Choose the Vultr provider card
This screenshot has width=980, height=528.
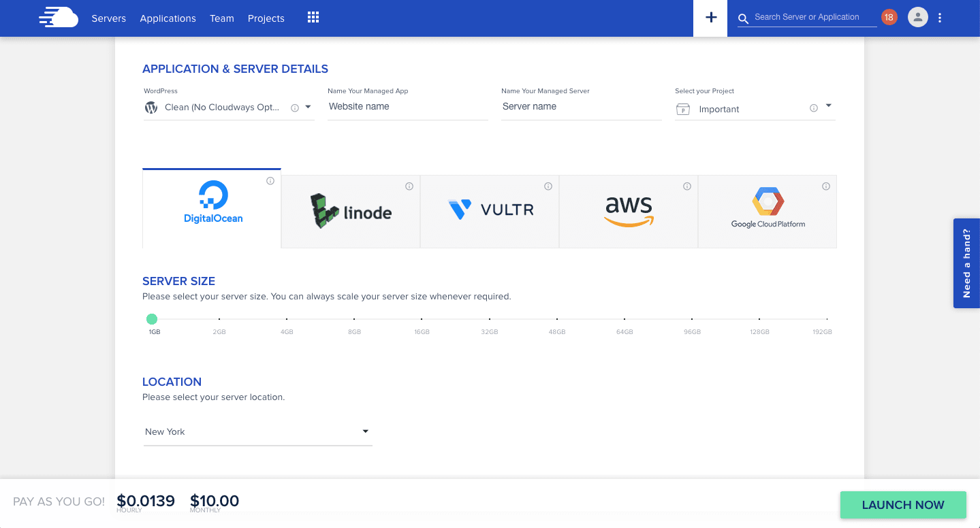[490, 210]
